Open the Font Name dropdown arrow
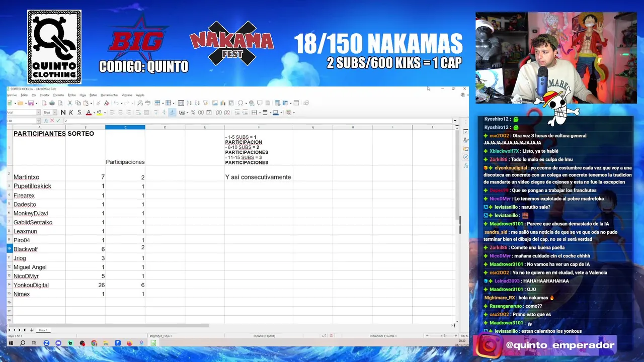Viewport: 644px width, 362px height. click(39, 112)
